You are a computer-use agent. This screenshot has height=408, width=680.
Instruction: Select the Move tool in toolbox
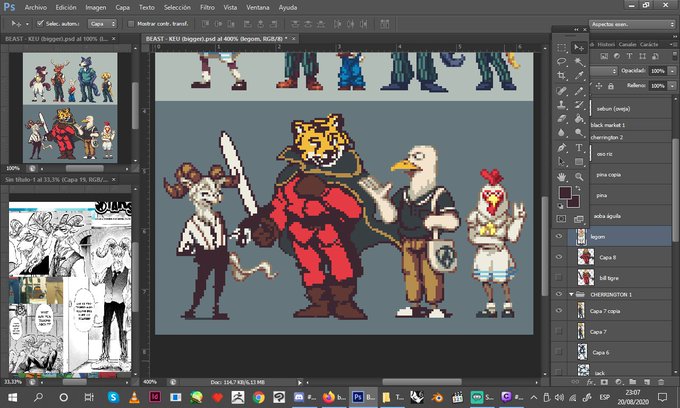click(x=579, y=48)
